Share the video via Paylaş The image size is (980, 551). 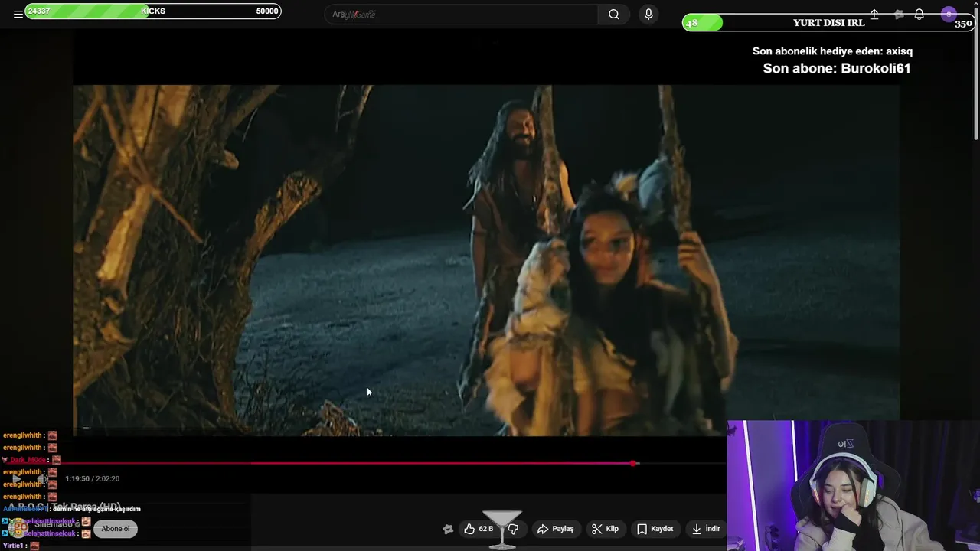tap(556, 529)
